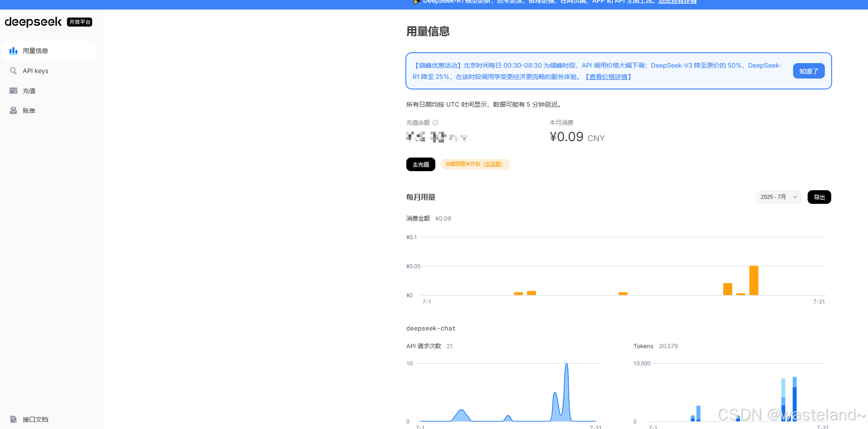
Task: Open the 账单 sidebar page
Action: (x=49, y=111)
